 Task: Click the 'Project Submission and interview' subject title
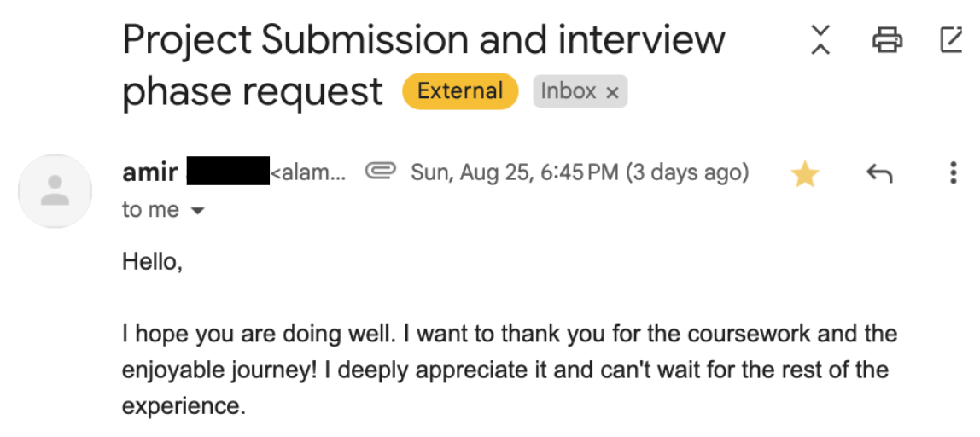tap(423, 40)
